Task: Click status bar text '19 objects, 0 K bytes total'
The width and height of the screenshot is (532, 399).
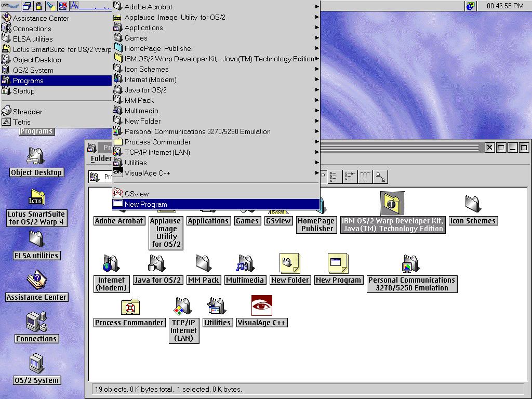Action: pyautogui.click(x=134, y=389)
